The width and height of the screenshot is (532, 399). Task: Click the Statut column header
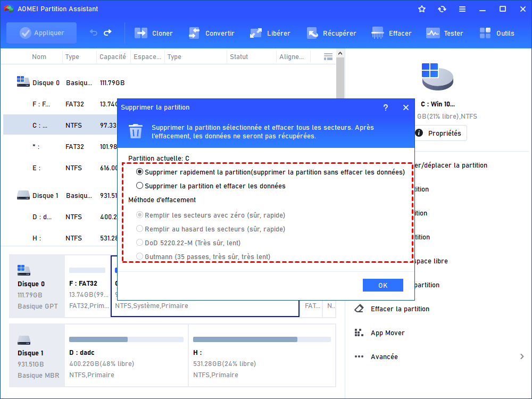pyautogui.click(x=239, y=57)
